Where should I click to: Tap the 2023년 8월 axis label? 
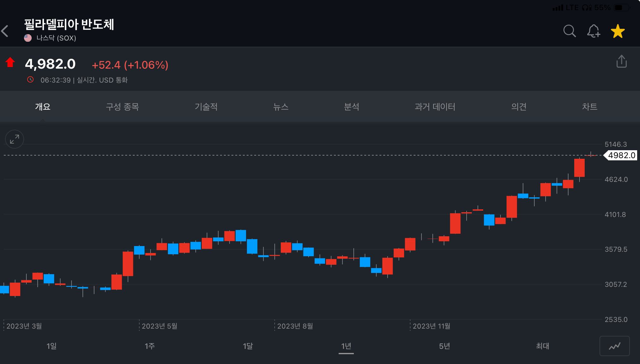click(x=295, y=326)
